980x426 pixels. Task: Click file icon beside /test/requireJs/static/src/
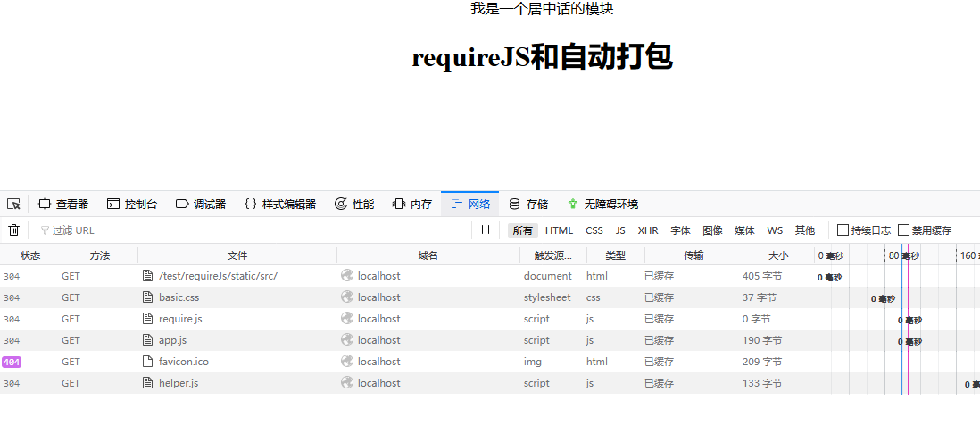click(x=147, y=276)
